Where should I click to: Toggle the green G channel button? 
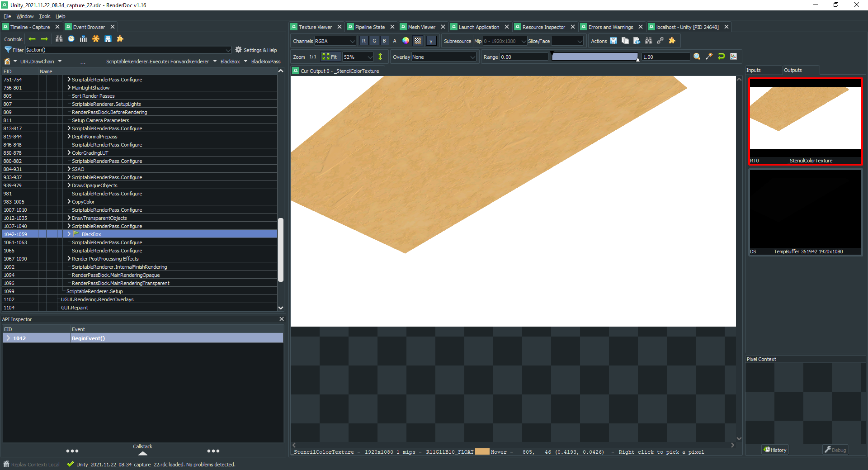coord(374,41)
